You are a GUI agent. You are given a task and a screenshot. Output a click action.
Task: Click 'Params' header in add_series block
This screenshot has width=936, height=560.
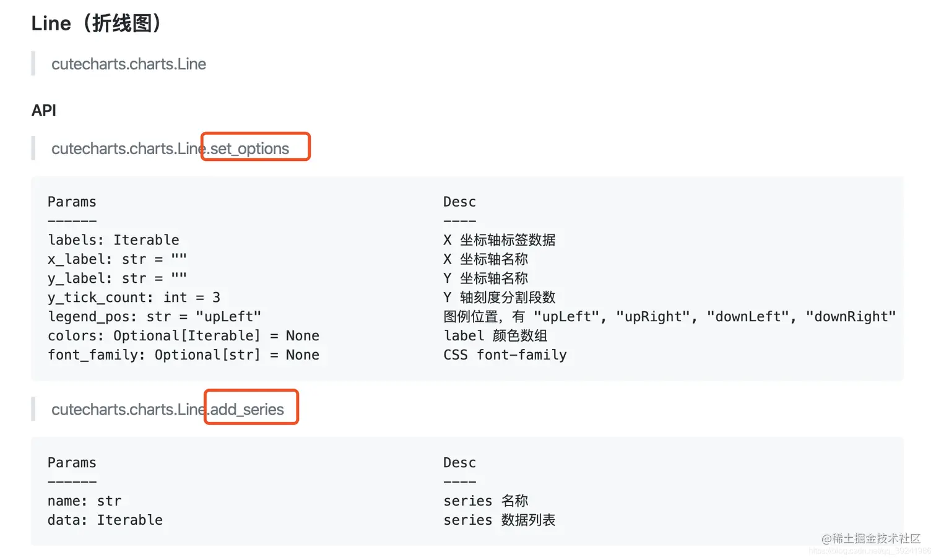point(72,463)
